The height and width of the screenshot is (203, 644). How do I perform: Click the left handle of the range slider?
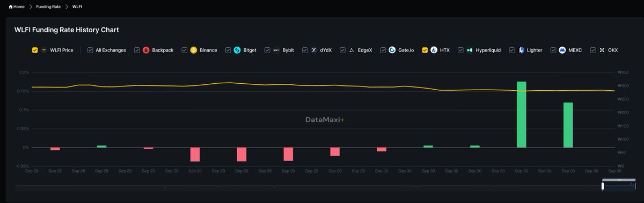(603, 186)
